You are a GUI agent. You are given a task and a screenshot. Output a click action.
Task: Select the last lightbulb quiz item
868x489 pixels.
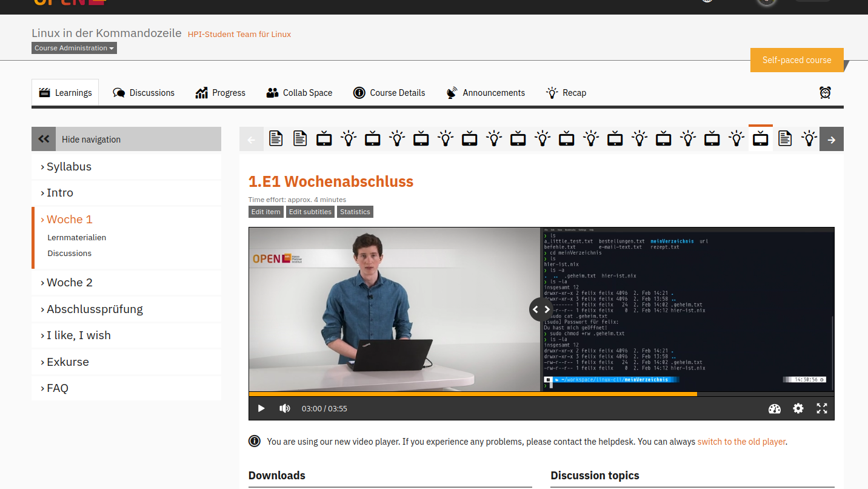pos(809,139)
